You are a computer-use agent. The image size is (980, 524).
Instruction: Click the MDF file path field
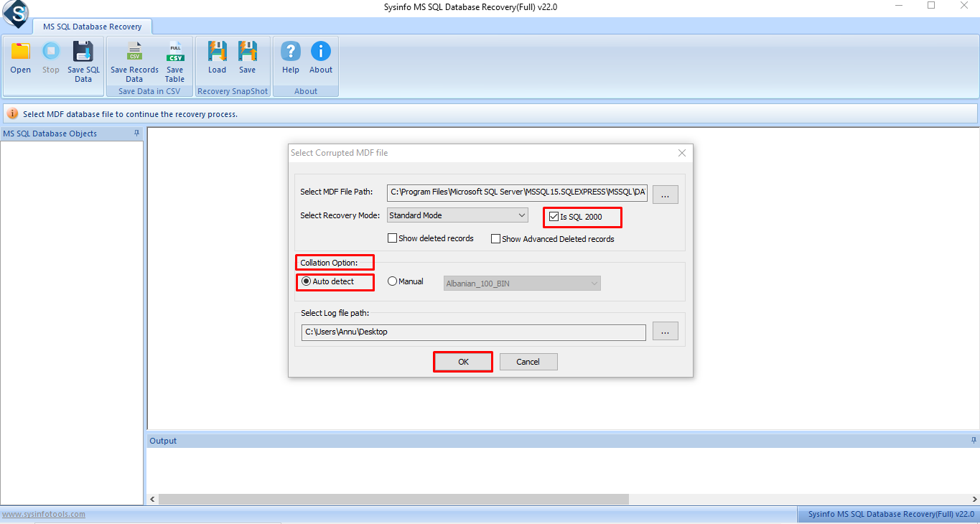pos(517,192)
